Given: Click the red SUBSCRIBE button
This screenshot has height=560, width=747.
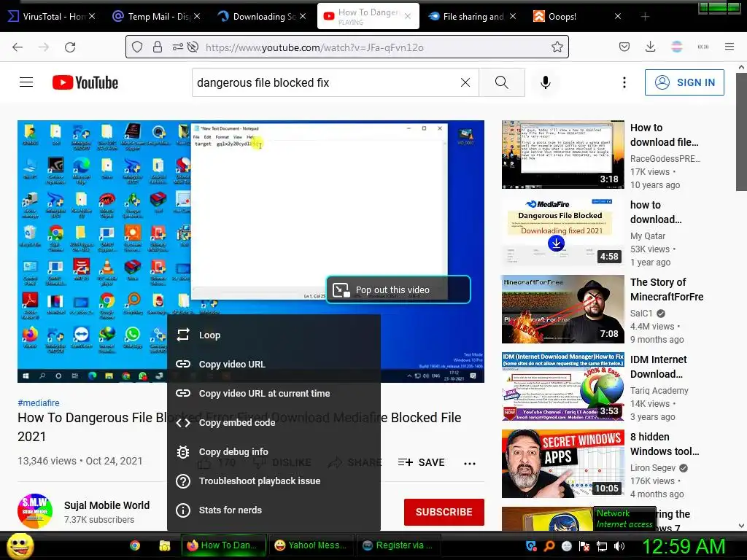Looking at the screenshot, I should coord(444,512).
